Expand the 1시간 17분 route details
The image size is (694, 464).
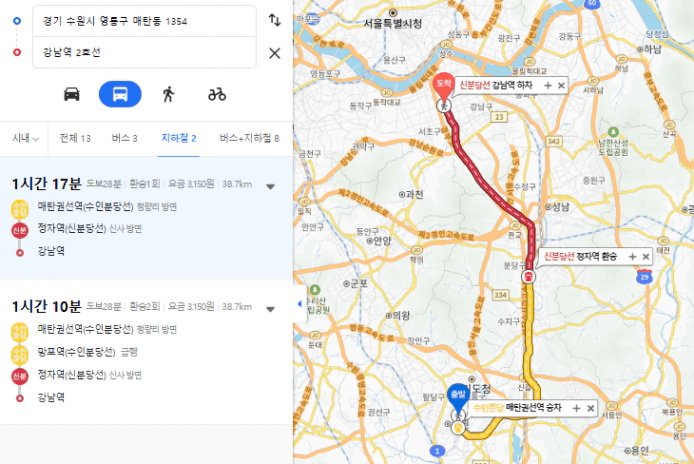(x=270, y=186)
